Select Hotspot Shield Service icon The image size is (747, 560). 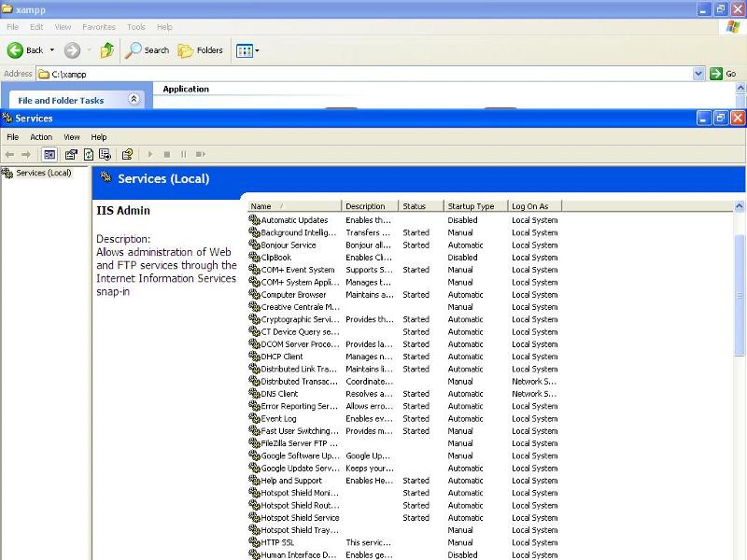(254, 517)
